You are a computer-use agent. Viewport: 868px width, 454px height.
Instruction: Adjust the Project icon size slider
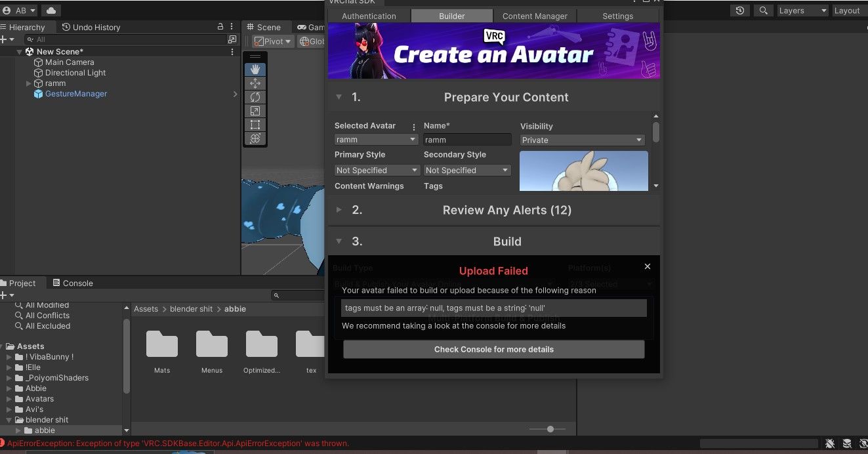coord(550,429)
